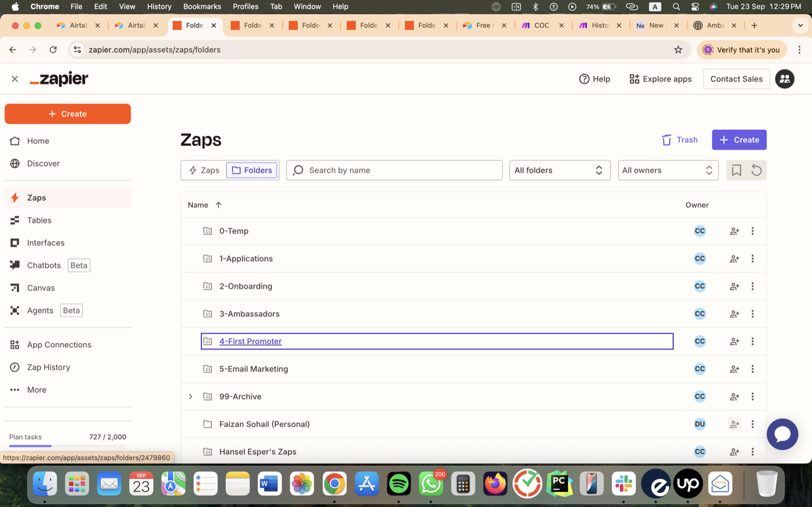Click Contact Sales
The height and width of the screenshot is (507, 812).
736,79
